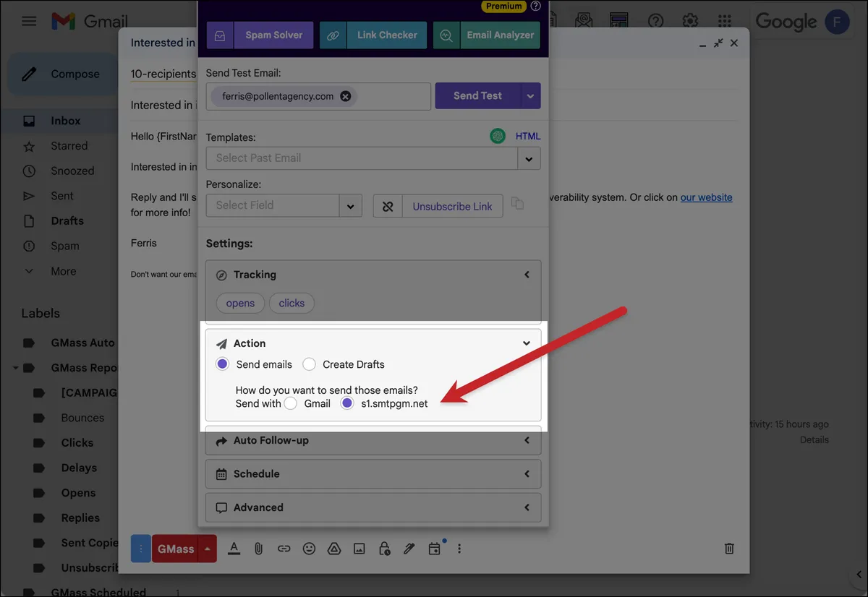The height and width of the screenshot is (597, 868).
Task: Click the Compose button
Action: click(61, 74)
